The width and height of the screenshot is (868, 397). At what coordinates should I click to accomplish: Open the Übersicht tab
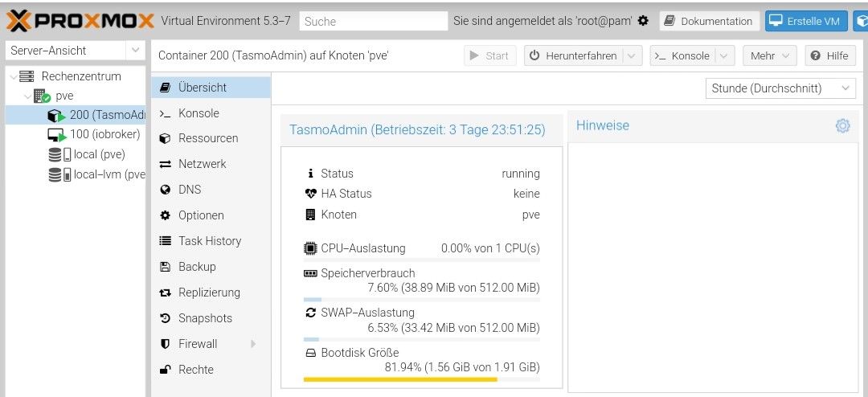click(x=211, y=88)
